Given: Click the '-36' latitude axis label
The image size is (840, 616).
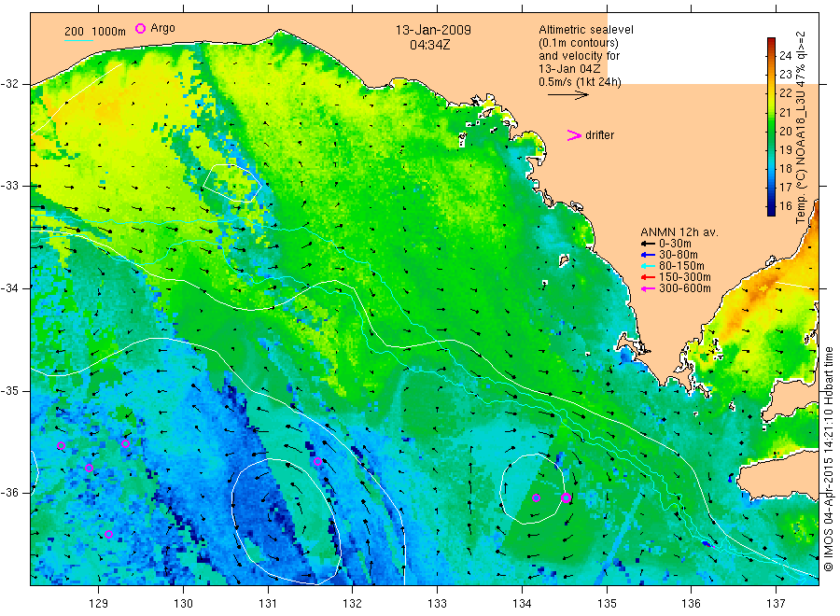Looking at the screenshot, I should 9,493.
